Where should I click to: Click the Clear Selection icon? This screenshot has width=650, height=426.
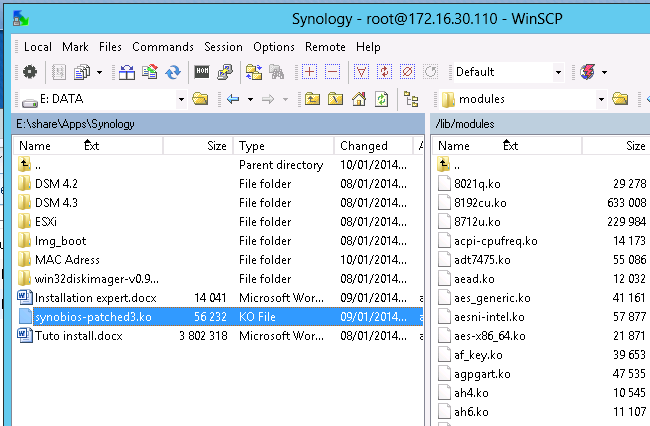(x=407, y=72)
